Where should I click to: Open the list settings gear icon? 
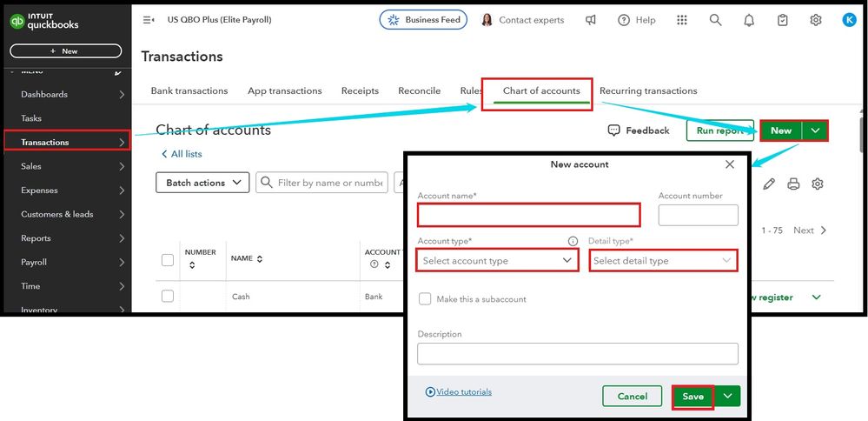(818, 184)
